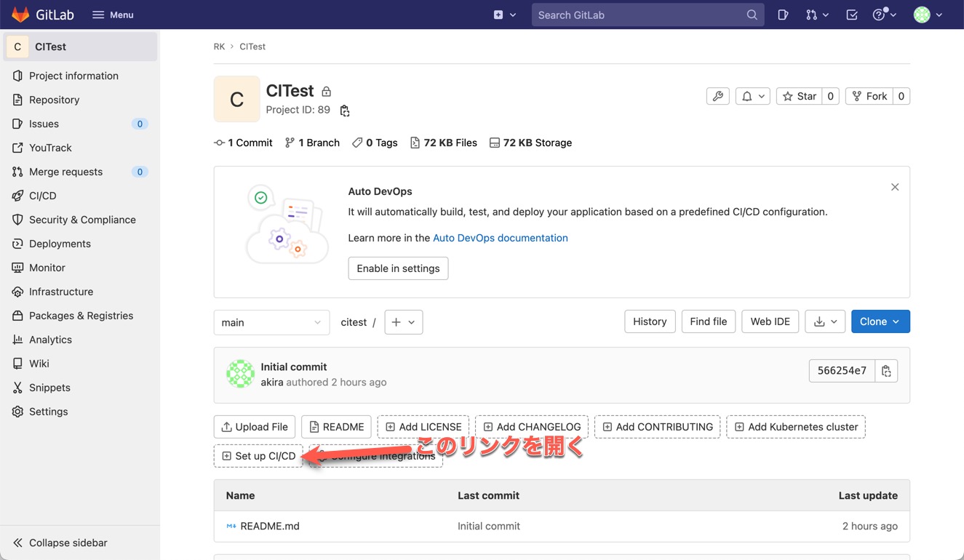Click the wrench access button near the bell
The height and width of the screenshot is (560, 964).
tap(718, 96)
